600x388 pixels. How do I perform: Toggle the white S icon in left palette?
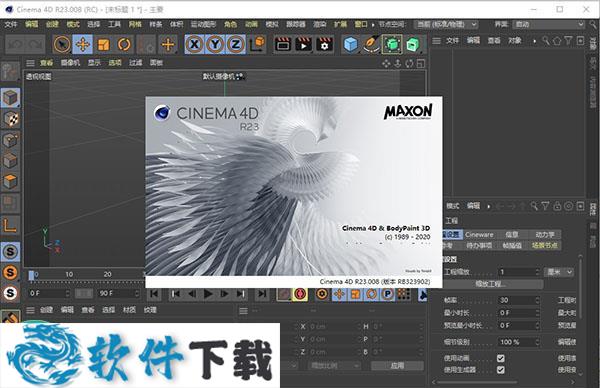click(10, 293)
